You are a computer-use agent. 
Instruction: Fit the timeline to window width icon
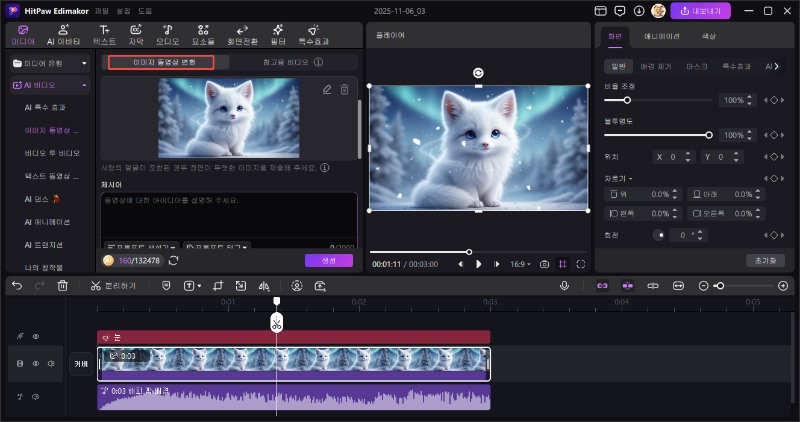coord(678,286)
